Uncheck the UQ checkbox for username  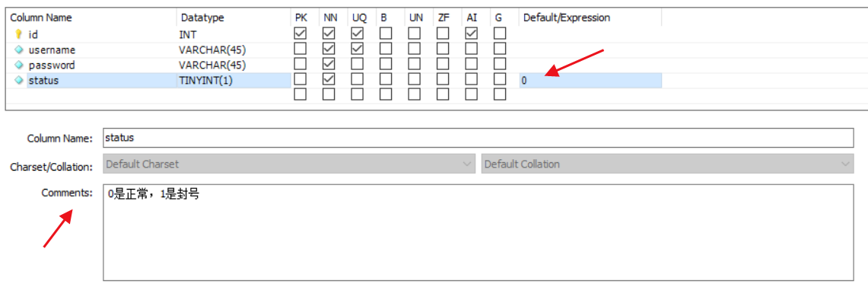coord(358,49)
